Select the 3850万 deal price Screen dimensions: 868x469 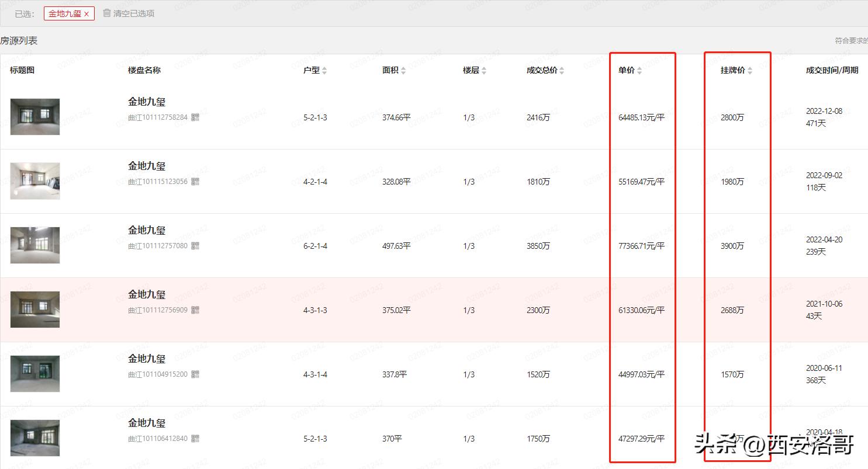tap(538, 246)
